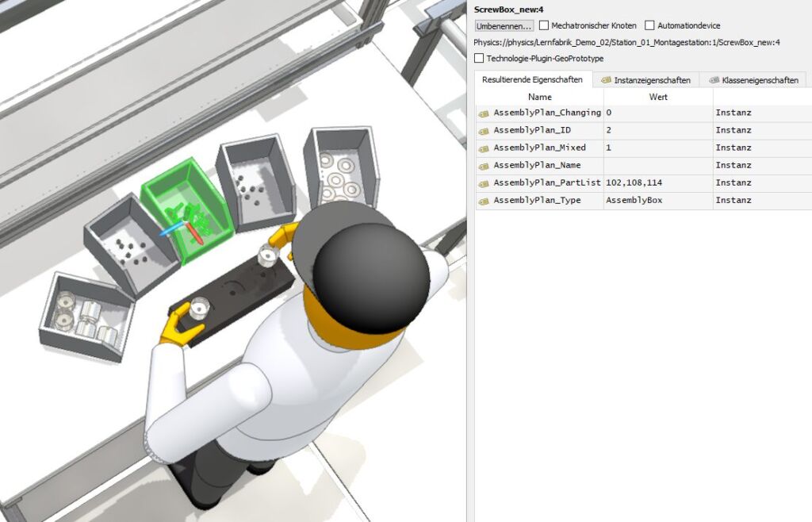This screenshot has height=522, width=812.
Task: Click the Name column header
Action: (539, 97)
